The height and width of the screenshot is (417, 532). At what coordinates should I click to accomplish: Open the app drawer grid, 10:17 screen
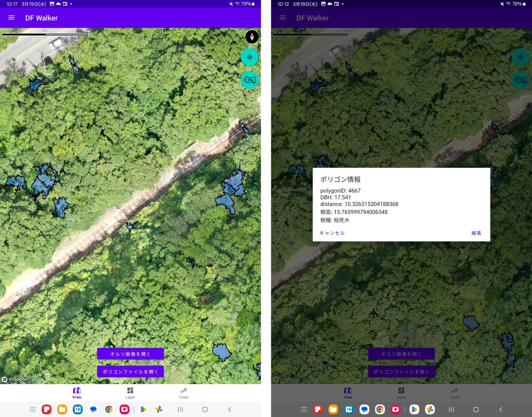click(33, 409)
